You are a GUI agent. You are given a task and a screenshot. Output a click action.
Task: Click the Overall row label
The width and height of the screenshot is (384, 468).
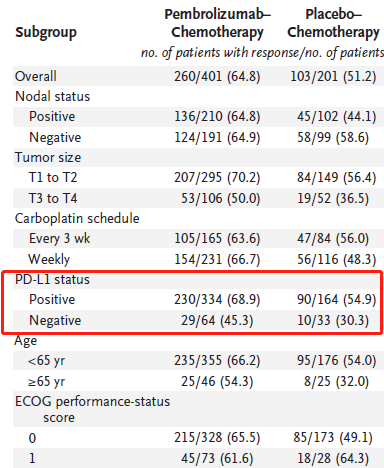click(x=36, y=76)
